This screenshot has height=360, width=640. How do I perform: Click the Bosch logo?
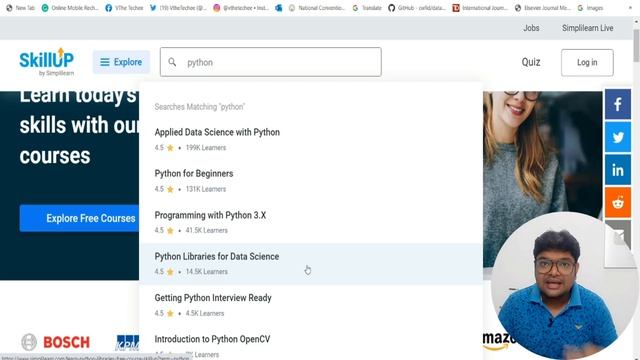pos(56,342)
